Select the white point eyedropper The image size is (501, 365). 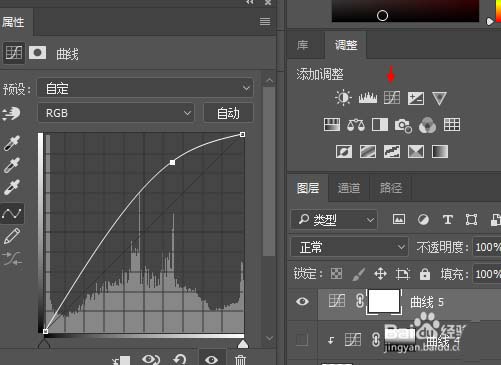pos(12,187)
